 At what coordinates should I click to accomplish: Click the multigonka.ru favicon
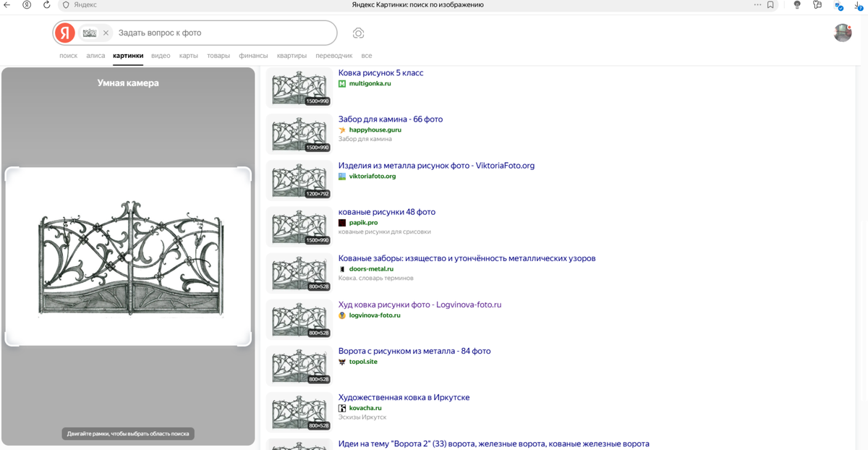(x=342, y=84)
